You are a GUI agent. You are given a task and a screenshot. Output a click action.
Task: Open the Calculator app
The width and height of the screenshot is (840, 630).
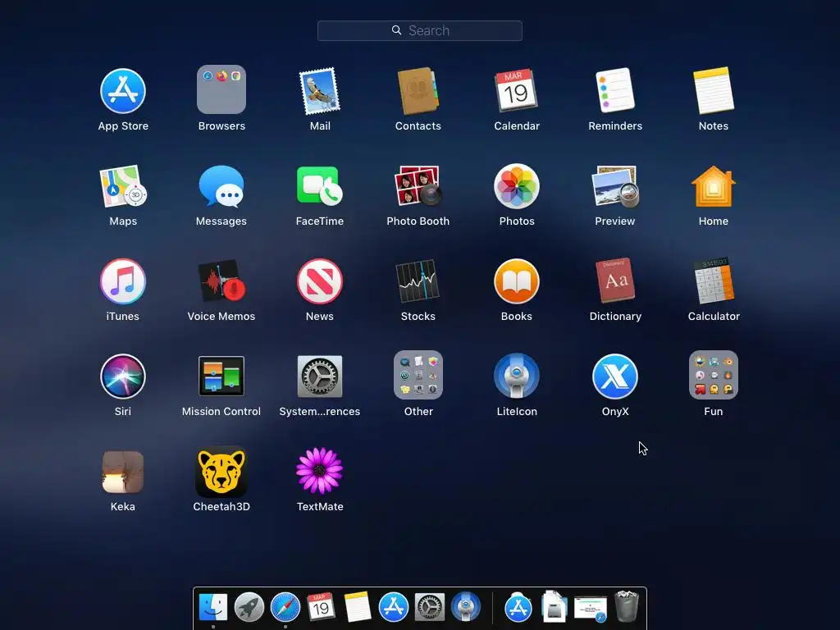coord(714,281)
